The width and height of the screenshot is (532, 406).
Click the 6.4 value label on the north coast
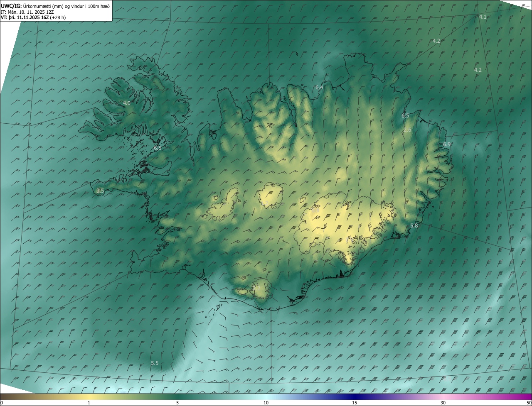[x=319, y=88]
